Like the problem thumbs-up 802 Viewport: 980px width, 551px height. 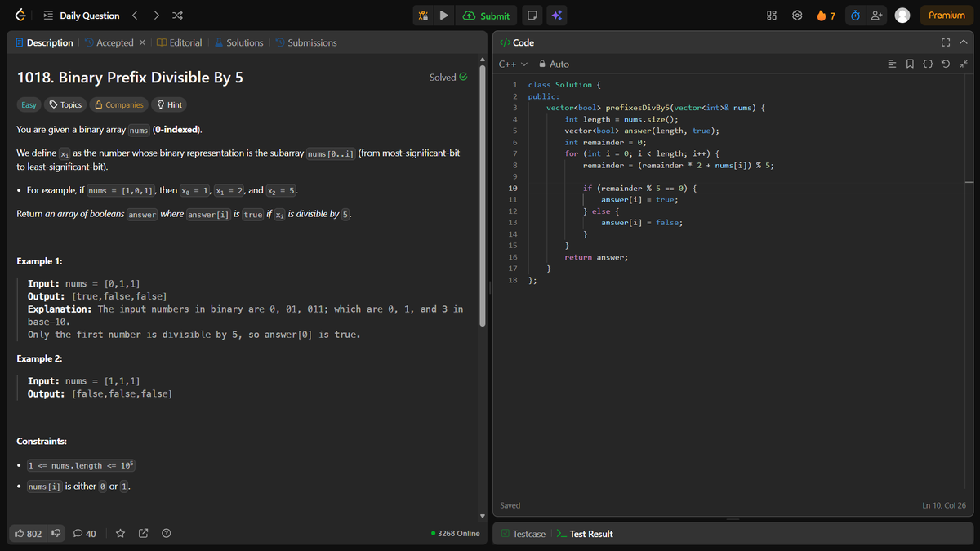tap(29, 534)
